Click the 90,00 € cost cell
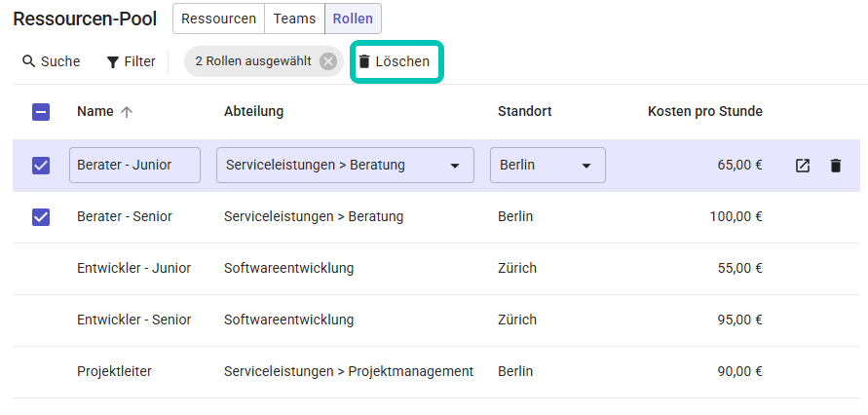This screenshot has height=415, width=868. 739,371
